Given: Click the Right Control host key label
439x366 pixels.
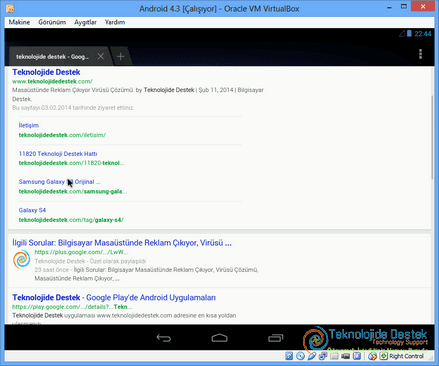Looking at the screenshot, I should 406,356.
